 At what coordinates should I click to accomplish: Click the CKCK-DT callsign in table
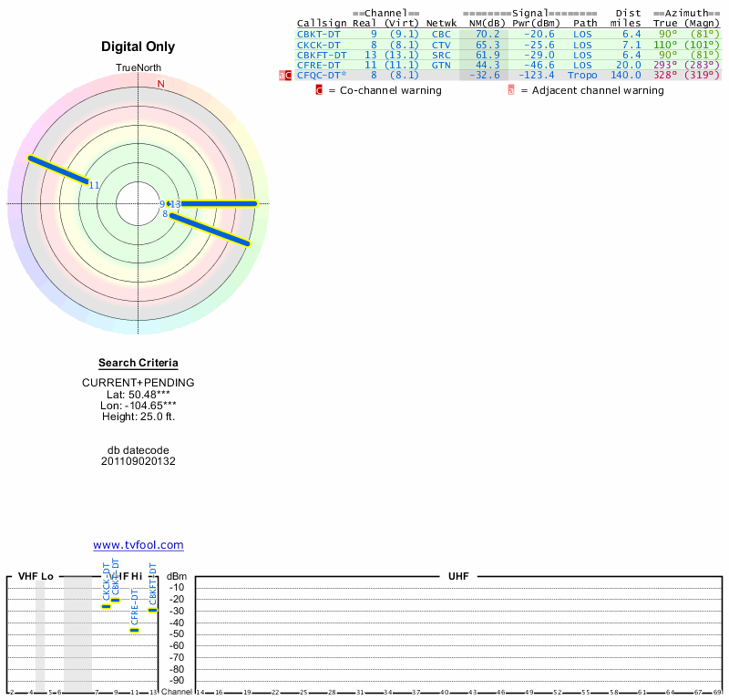click(318, 44)
